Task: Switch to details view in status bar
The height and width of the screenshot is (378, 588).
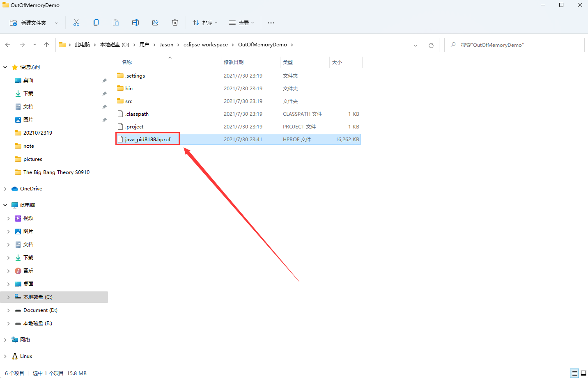Action: pos(574,373)
